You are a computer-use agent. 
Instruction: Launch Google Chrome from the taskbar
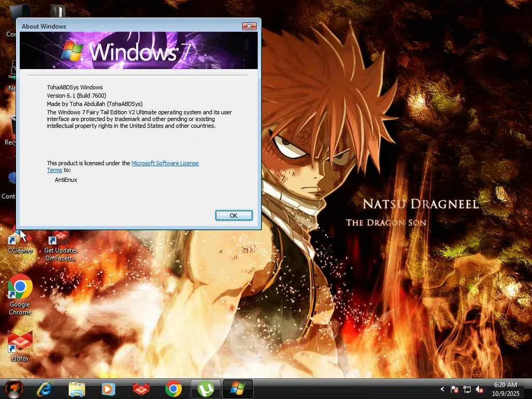point(174,389)
